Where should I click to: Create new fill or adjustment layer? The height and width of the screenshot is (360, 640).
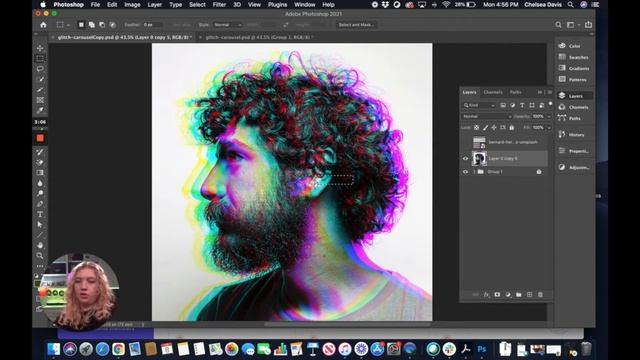508,294
